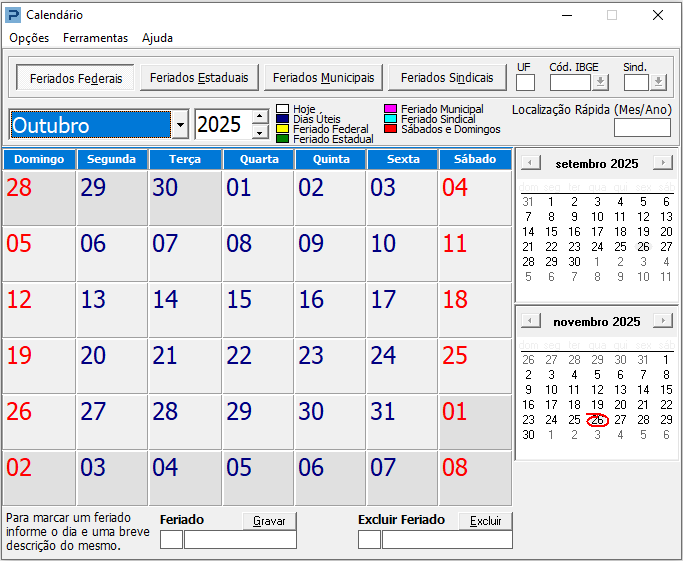Image resolution: width=683 pixels, height=561 pixels.
Task: Select day 7 in the novembro mini calendar row with 2 and 8
Action: point(643,375)
